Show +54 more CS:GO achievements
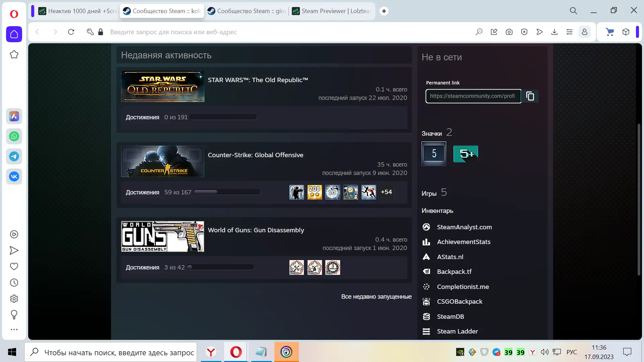This screenshot has width=644, height=362. pos(386,192)
